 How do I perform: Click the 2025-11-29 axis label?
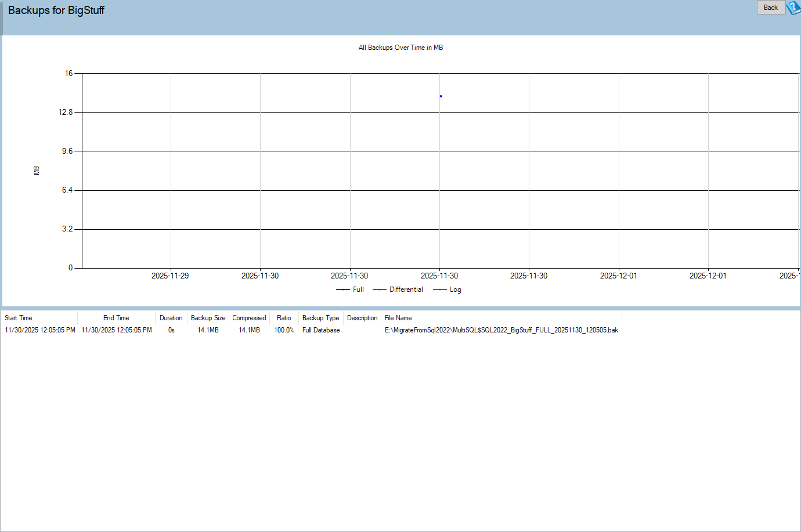point(170,276)
